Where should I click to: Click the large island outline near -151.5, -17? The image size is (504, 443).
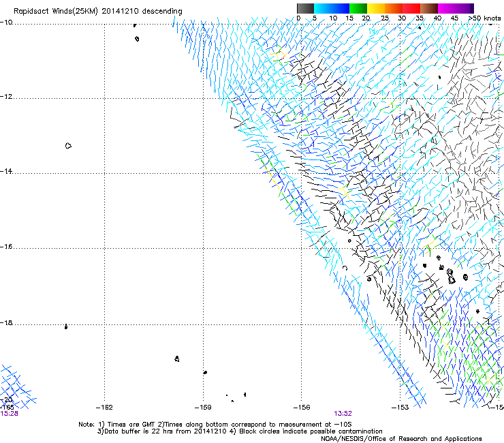pyautogui.click(x=451, y=277)
